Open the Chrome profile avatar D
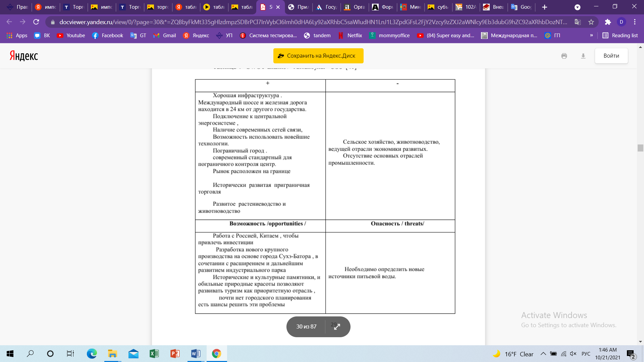This screenshot has width=644, height=362. pyautogui.click(x=622, y=22)
